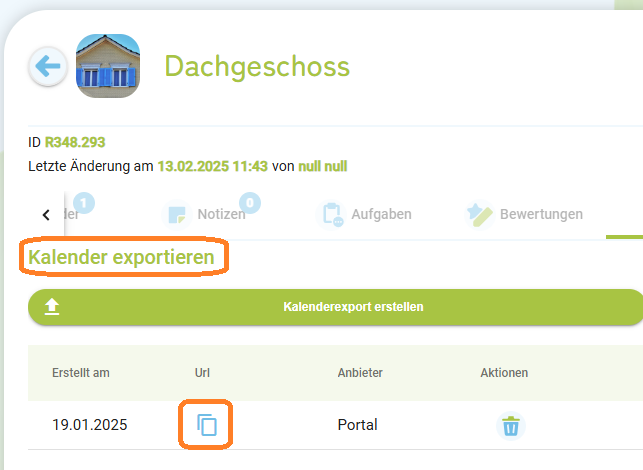Click the Anbieter column header
The width and height of the screenshot is (643, 470).
point(360,373)
